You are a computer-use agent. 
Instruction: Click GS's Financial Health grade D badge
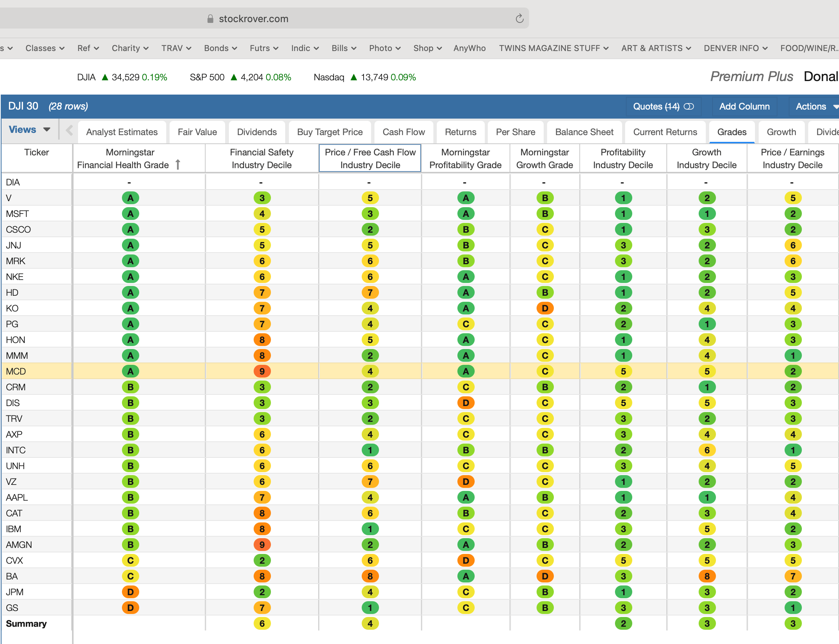130,608
